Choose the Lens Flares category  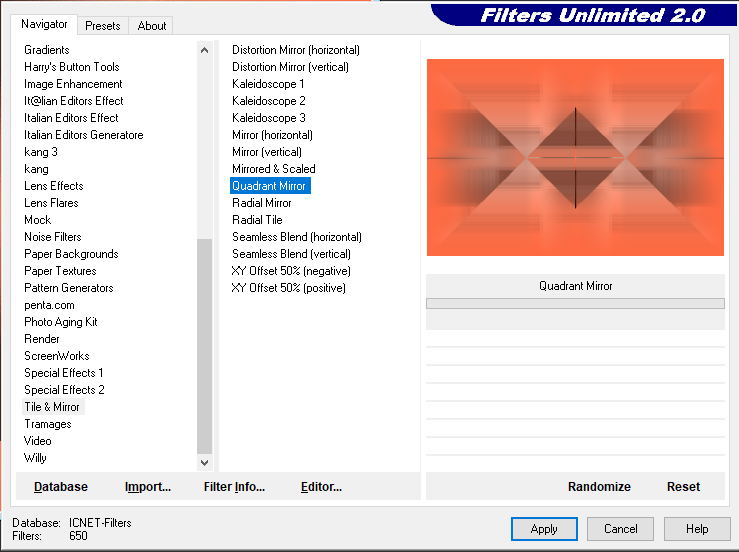point(51,203)
